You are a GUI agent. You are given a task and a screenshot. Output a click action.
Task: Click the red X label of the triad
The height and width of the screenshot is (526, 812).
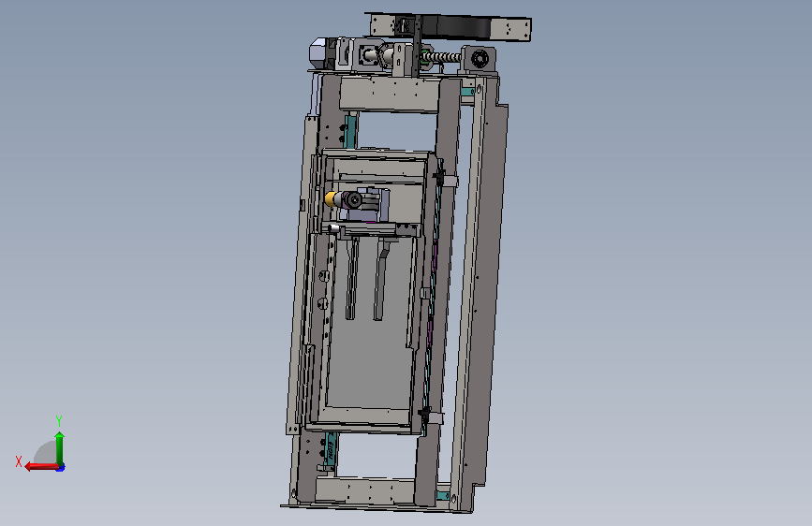click(19, 461)
